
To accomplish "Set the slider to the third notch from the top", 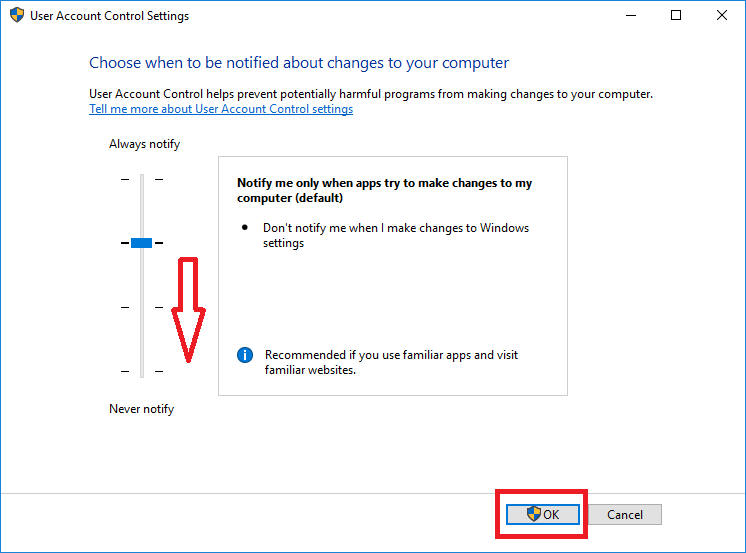I will (x=141, y=307).
